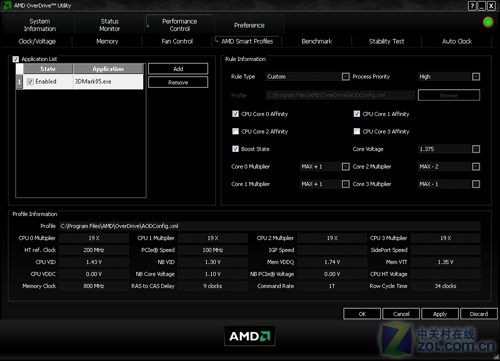500x361 pixels.
Task: Expand the Core 0 Multiplier dropdown
Action: click(x=346, y=166)
